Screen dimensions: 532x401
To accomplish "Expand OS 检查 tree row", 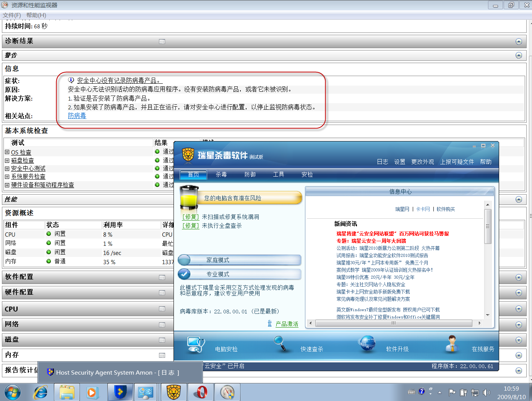I will [7, 152].
